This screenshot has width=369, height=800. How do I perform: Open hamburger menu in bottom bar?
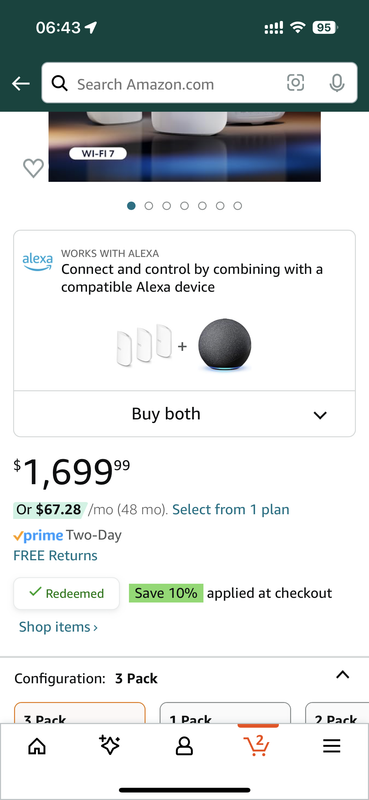click(x=332, y=746)
